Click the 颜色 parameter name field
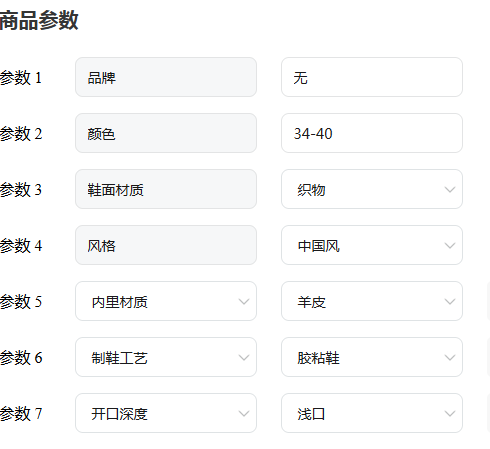 [166, 133]
